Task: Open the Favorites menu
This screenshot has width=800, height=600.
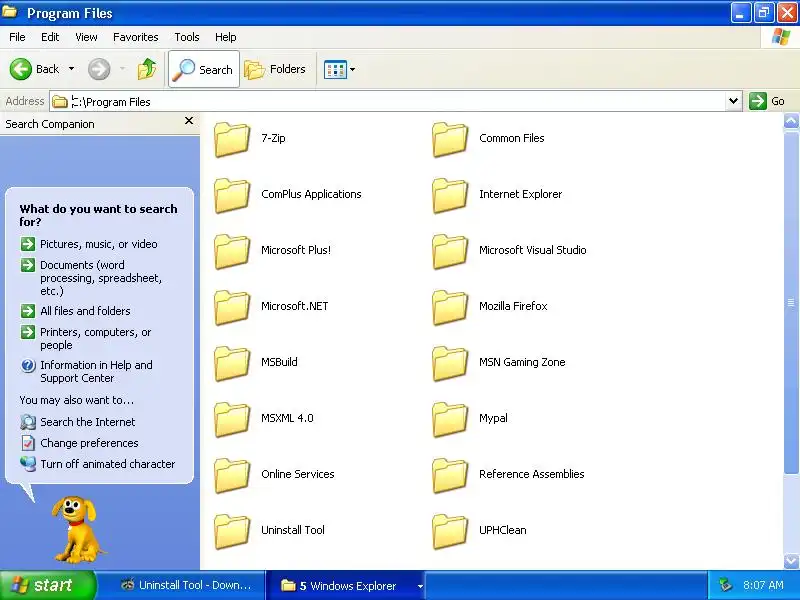Action: pyautogui.click(x=136, y=37)
